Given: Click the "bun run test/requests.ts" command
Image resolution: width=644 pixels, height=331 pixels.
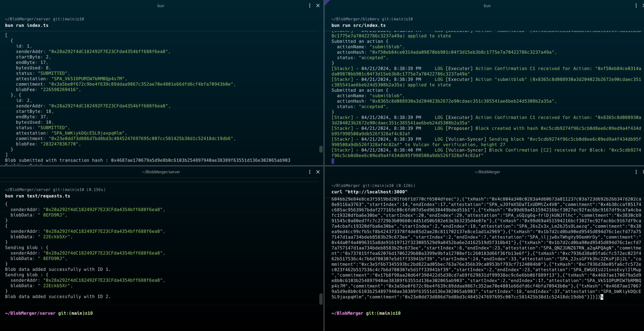Looking at the screenshot, I should click(38, 196).
